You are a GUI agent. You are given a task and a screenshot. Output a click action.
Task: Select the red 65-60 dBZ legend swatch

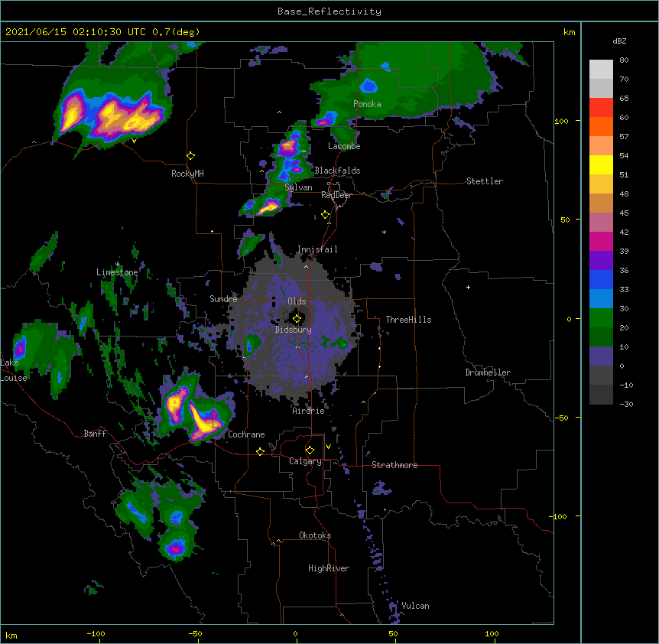[601, 108]
